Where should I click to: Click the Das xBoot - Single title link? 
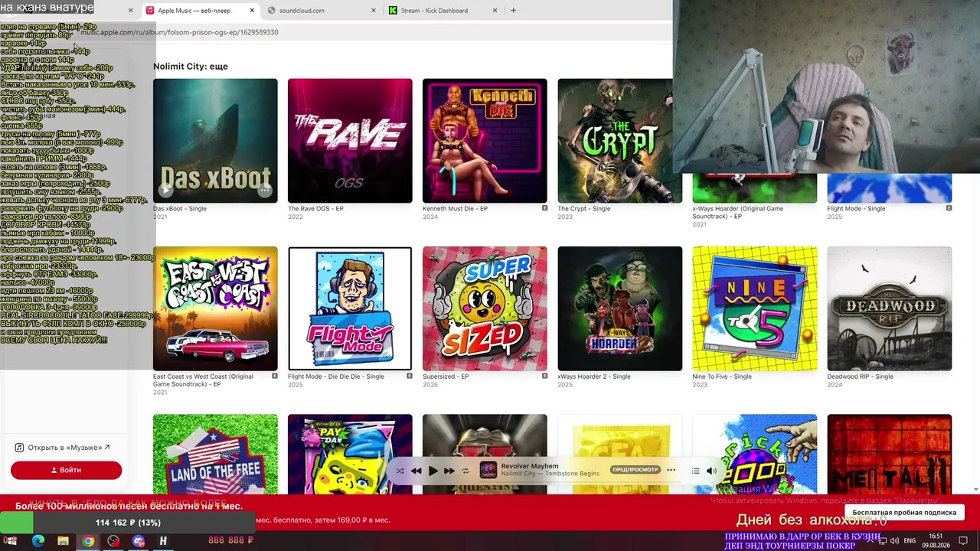tap(180, 208)
